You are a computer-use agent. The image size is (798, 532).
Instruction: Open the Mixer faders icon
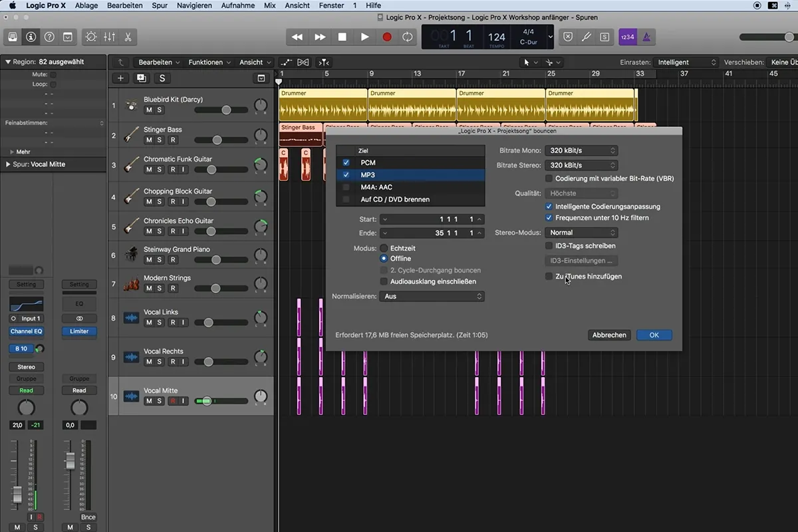pyautogui.click(x=110, y=37)
